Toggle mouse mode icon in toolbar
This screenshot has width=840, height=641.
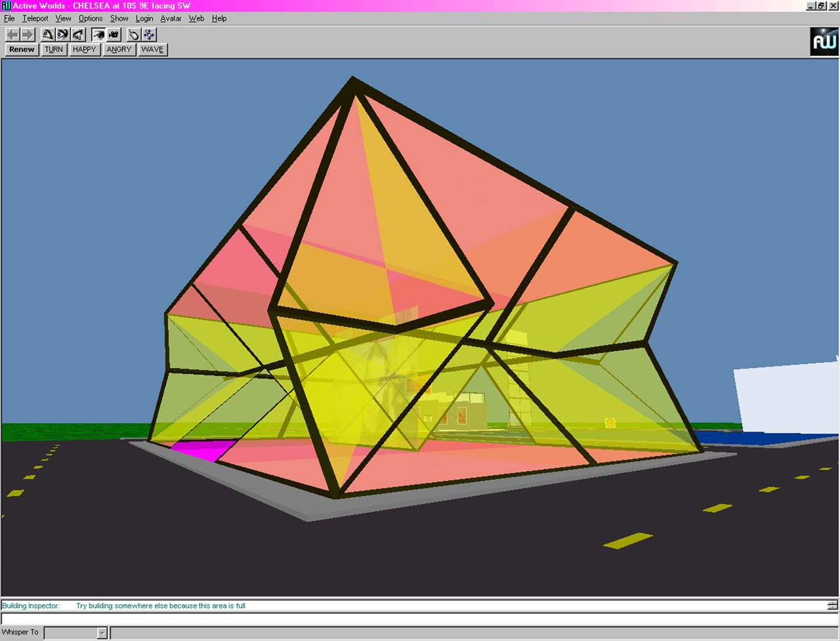(134, 35)
